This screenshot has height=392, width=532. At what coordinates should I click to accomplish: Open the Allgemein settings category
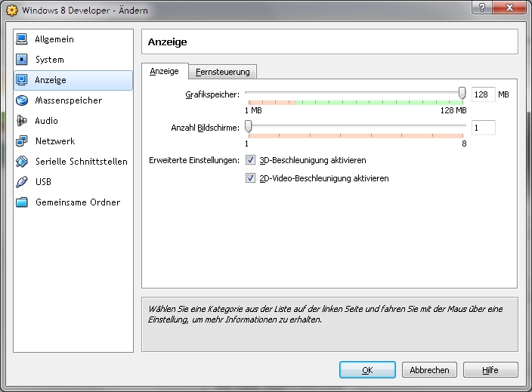pos(73,39)
